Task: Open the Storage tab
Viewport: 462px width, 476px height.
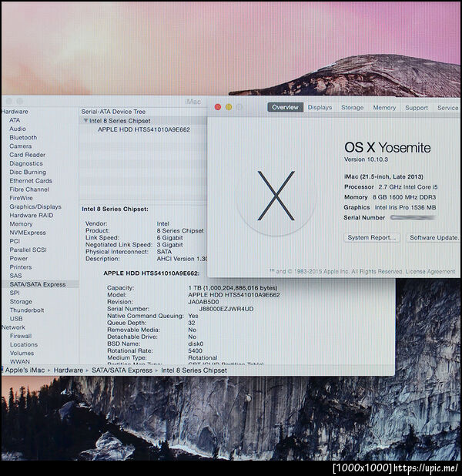Action: pyautogui.click(x=352, y=108)
